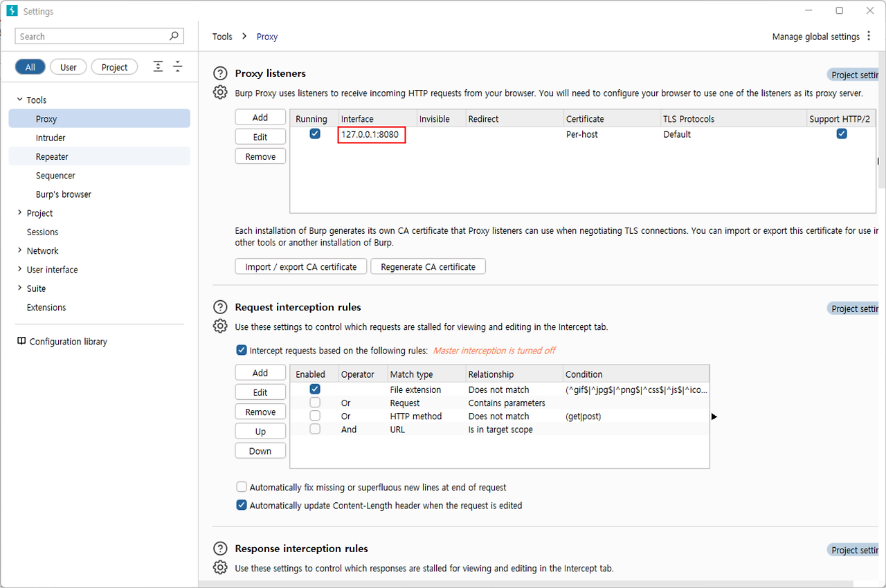Click the search magnifier icon

pyautogui.click(x=174, y=36)
